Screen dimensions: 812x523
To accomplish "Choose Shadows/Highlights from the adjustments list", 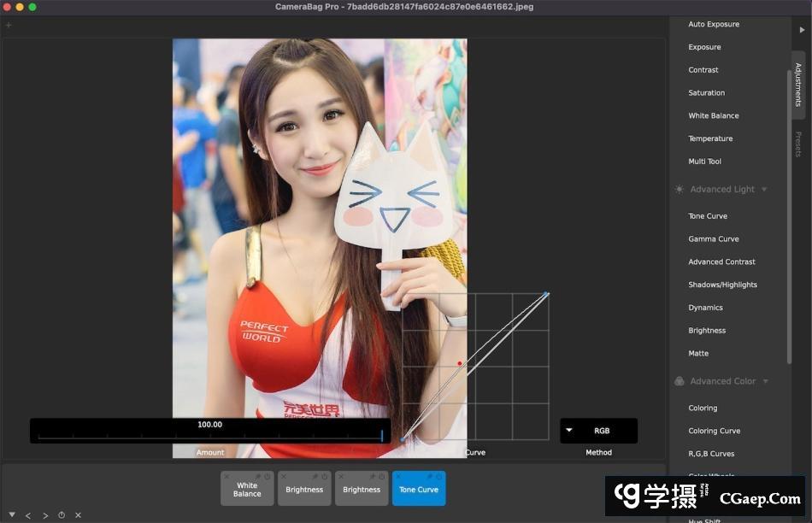I will (722, 285).
